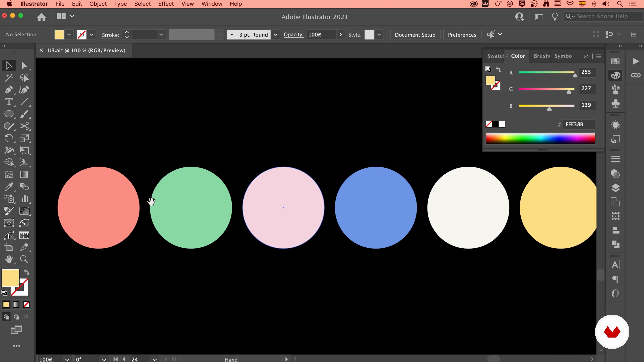The width and height of the screenshot is (644, 362).
Task: Select the Lasso tool
Action: pos(24,78)
